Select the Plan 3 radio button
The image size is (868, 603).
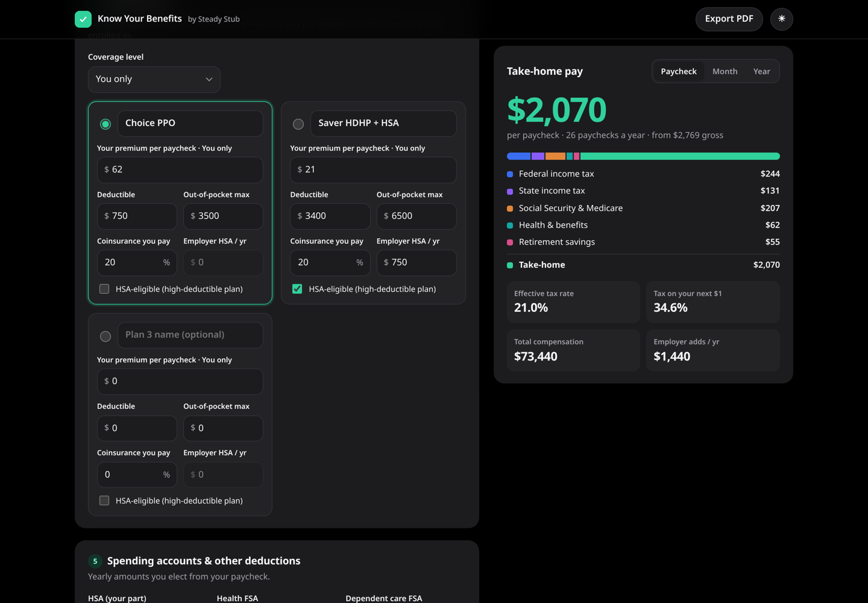coord(105,336)
